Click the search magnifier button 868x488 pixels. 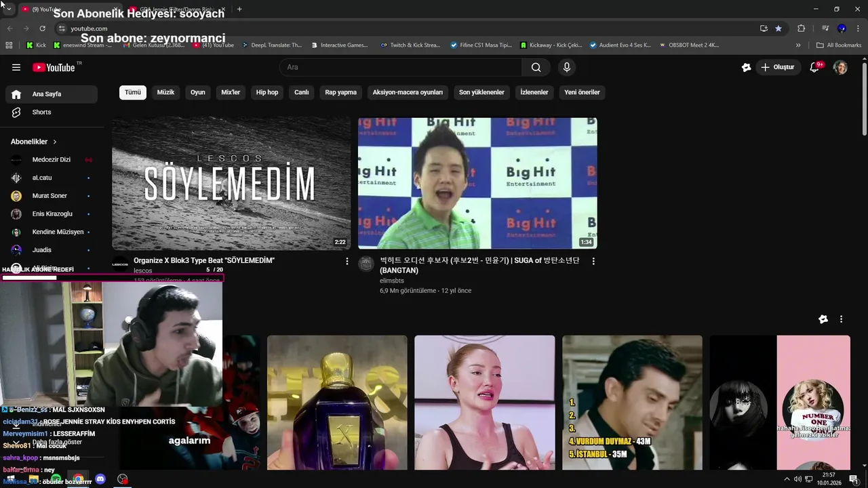coord(536,67)
